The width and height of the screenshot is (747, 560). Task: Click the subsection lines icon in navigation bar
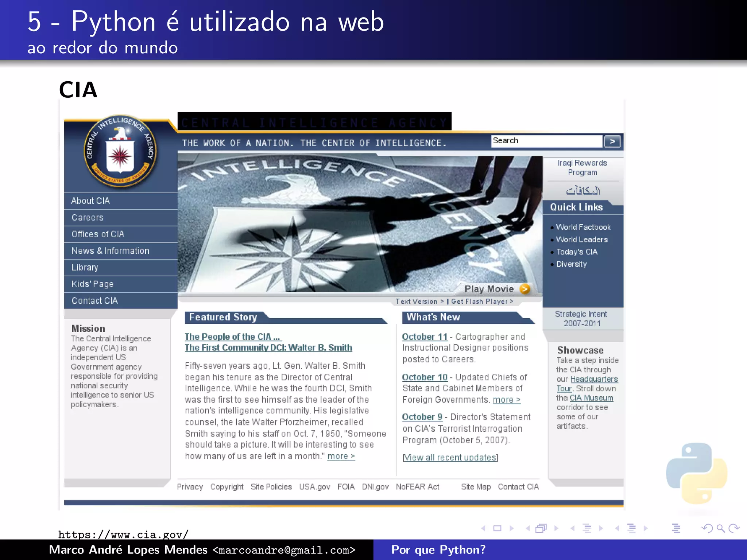[x=587, y=528]
